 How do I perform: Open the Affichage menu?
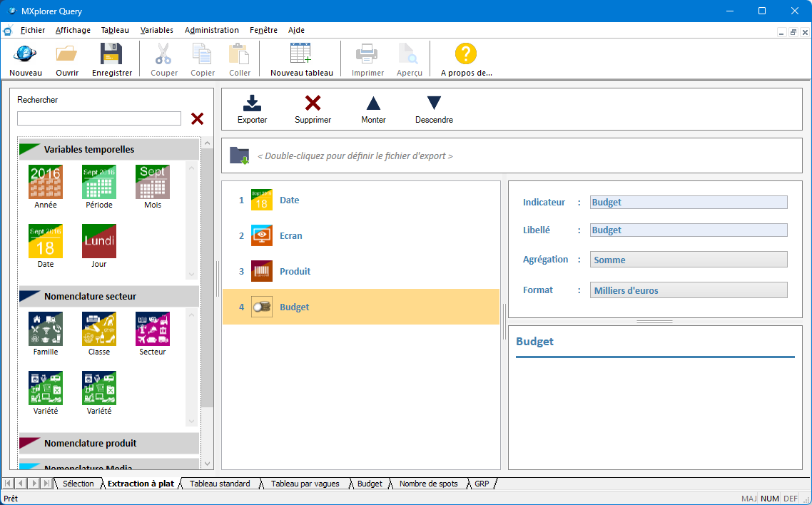pyautogui.click(x=73, y=30)
